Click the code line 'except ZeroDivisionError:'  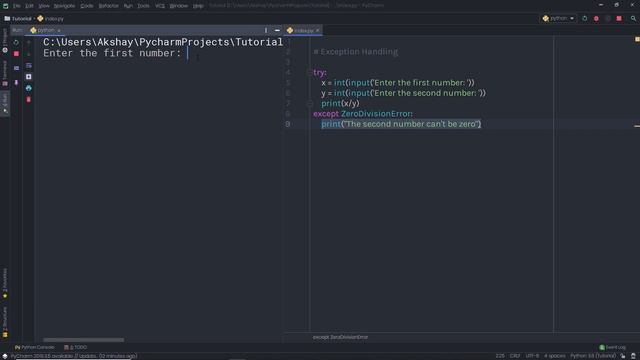coord(363,114)
